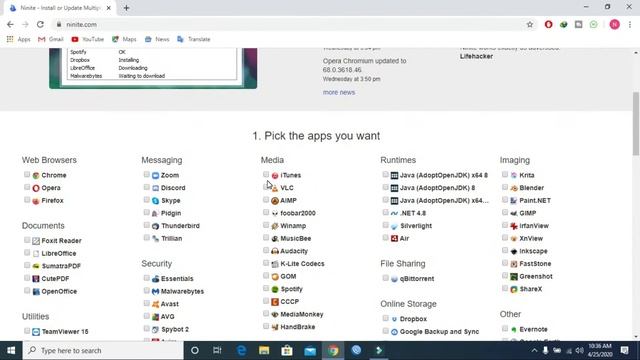Viewport: 640px width, 360px height.
Task: Check the K-Lite Codecs checkbox
Action: 266,263
